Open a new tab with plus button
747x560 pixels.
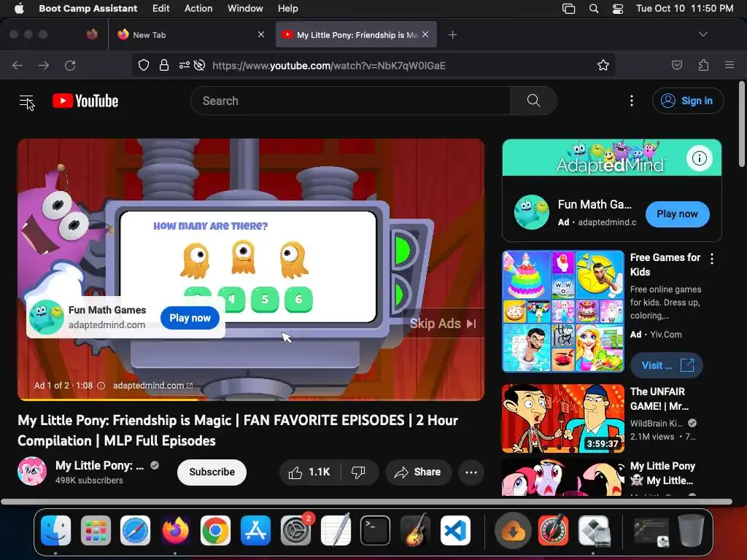tap(452, 35)
